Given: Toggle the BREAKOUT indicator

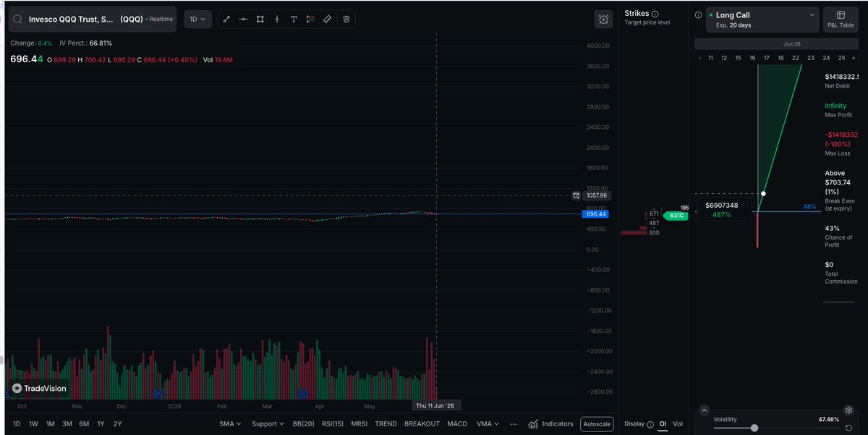Looking at the screenshot, I should 422,424.
